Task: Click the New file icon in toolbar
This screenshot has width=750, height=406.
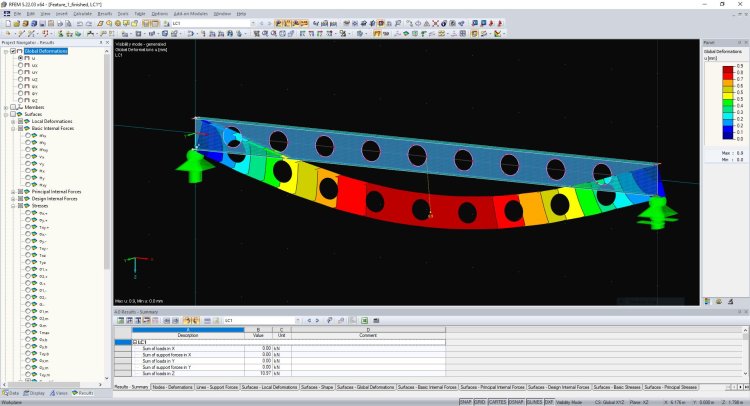Action: click(x=5, y=22)
